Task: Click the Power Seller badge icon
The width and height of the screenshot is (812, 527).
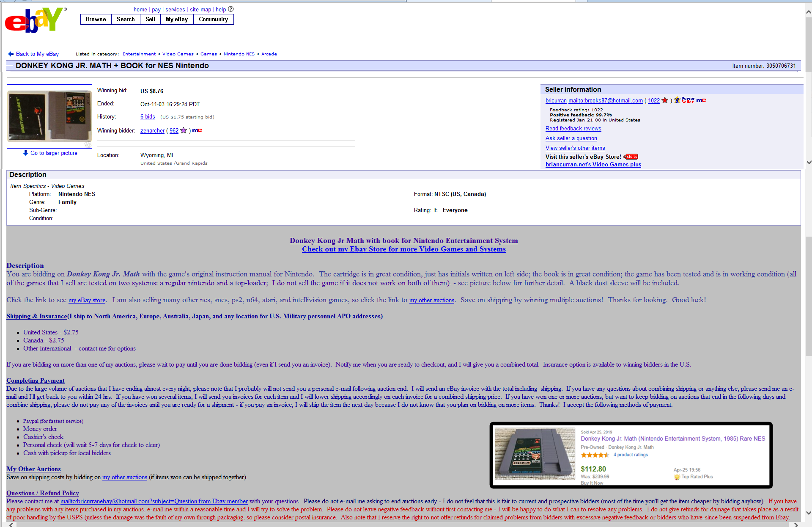Action: coord(684,100)
